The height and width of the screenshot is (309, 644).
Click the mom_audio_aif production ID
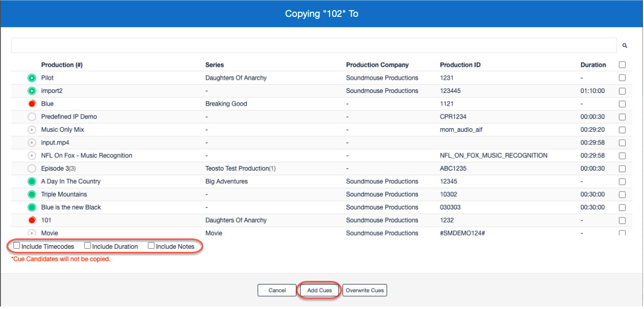click(461, 130)
